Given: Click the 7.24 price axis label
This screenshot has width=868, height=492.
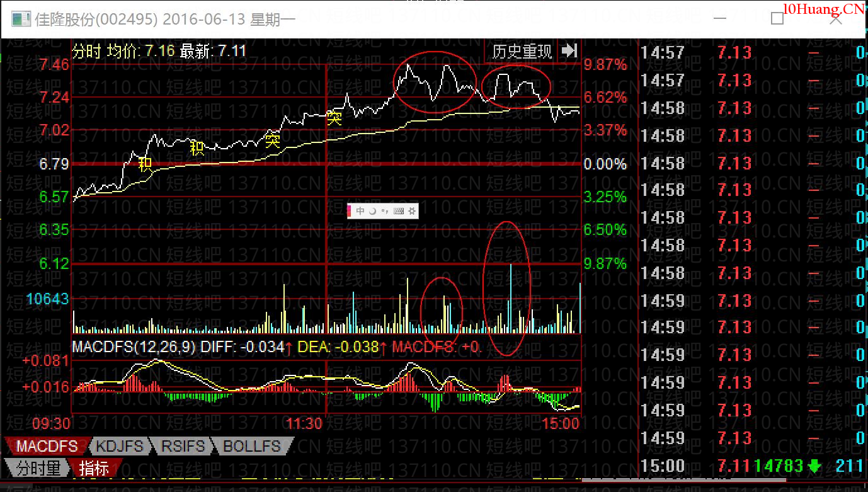Looking at the screenshot, I should pos(54,97).
